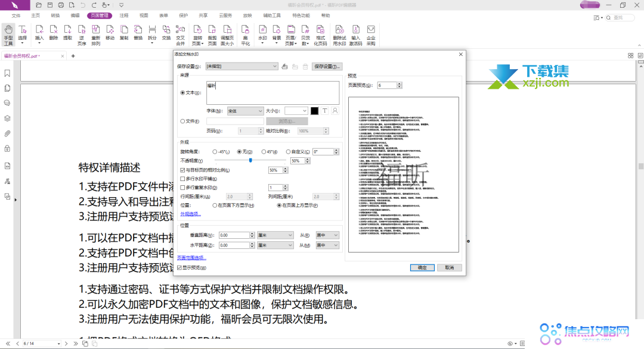
Task: Switch to the Comment (注释) tab
Action: pos(124,15)
